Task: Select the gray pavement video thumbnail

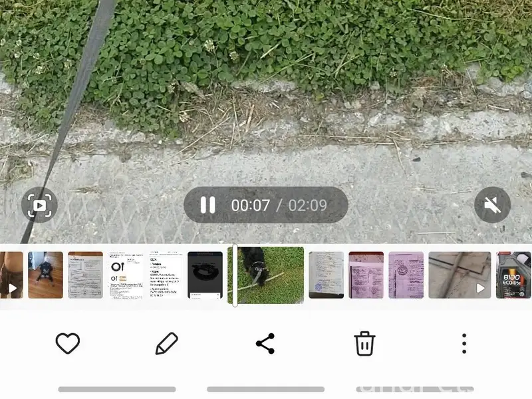Action: [x=450, y=275]
